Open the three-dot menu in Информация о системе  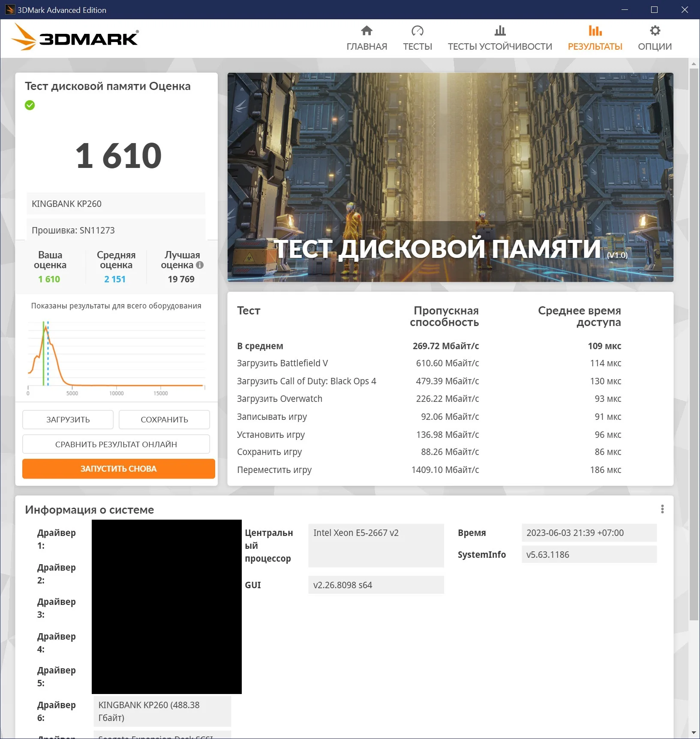[662, 509]
